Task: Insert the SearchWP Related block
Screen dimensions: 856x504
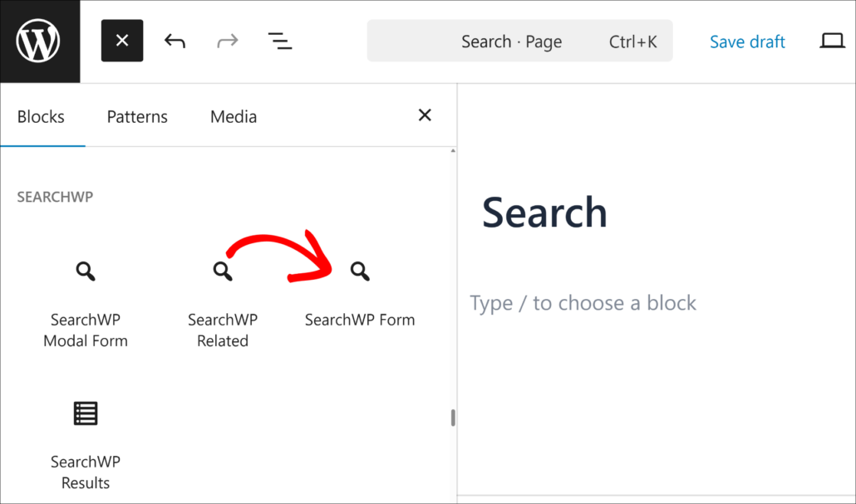Action: click(223, 303)
